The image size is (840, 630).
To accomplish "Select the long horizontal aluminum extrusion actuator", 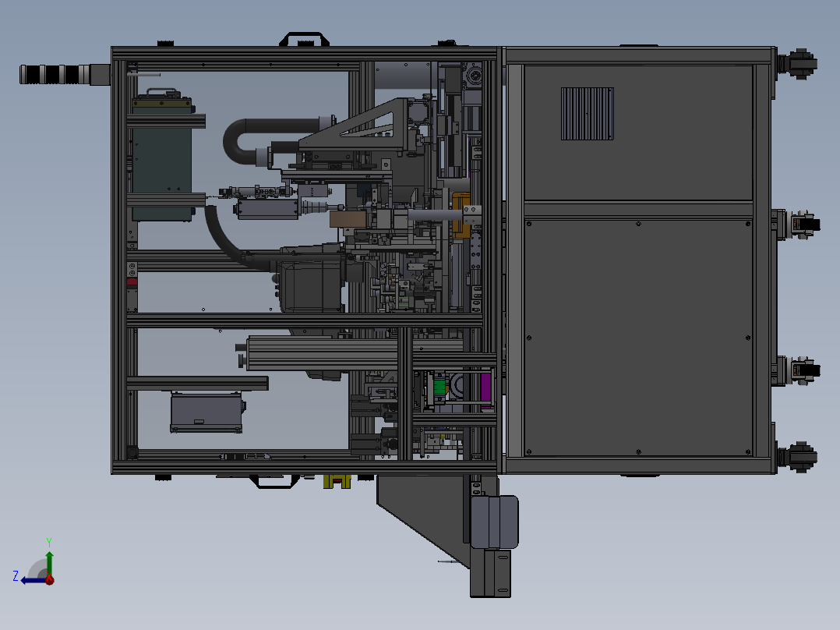I will 321,353.
